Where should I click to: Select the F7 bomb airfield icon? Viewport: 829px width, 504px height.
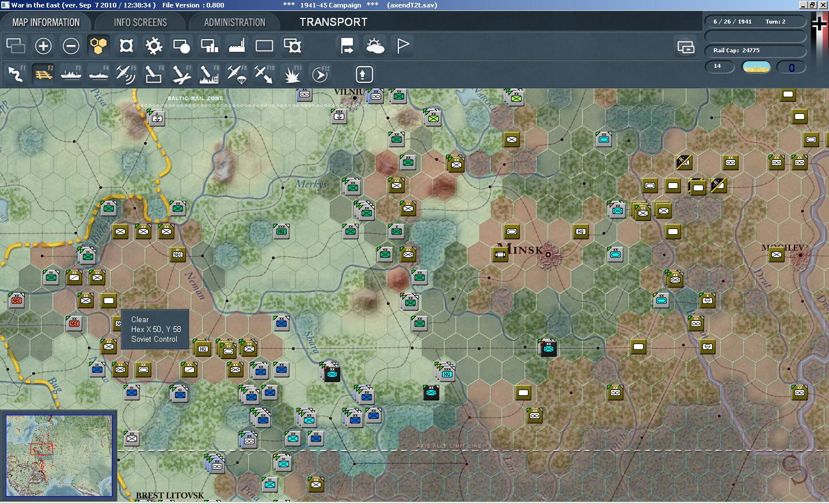coord(181,74)
